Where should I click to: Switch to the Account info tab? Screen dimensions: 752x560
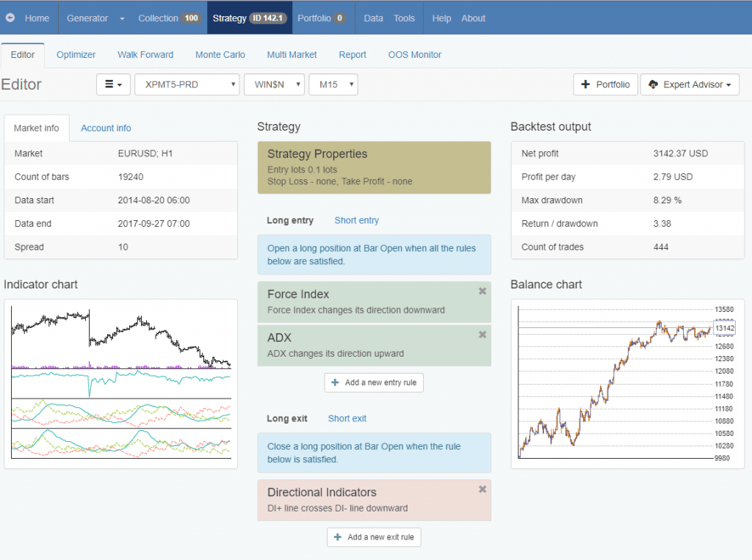pos(106,128)
